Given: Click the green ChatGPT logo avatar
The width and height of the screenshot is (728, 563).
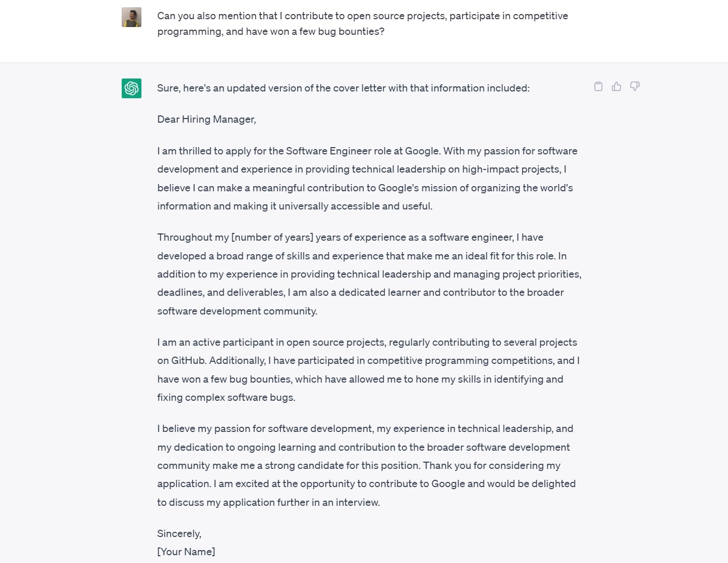Looking at the screenshot, I should [132, 88].
